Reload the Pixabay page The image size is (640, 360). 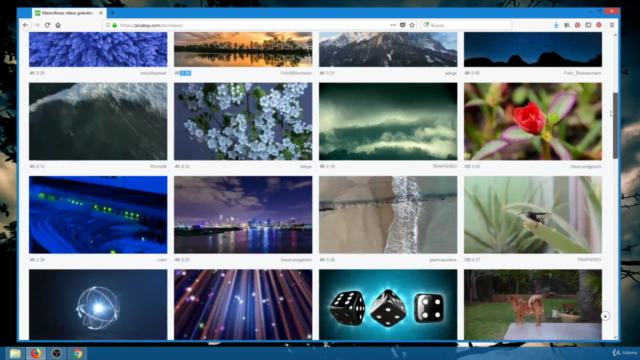point(47,25)
